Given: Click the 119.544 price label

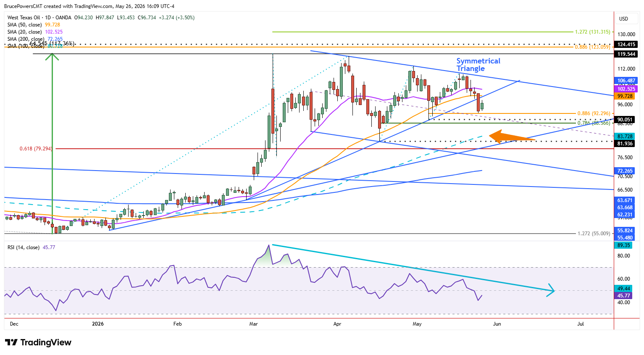Looking at the screenshot, I should [626, 54].
